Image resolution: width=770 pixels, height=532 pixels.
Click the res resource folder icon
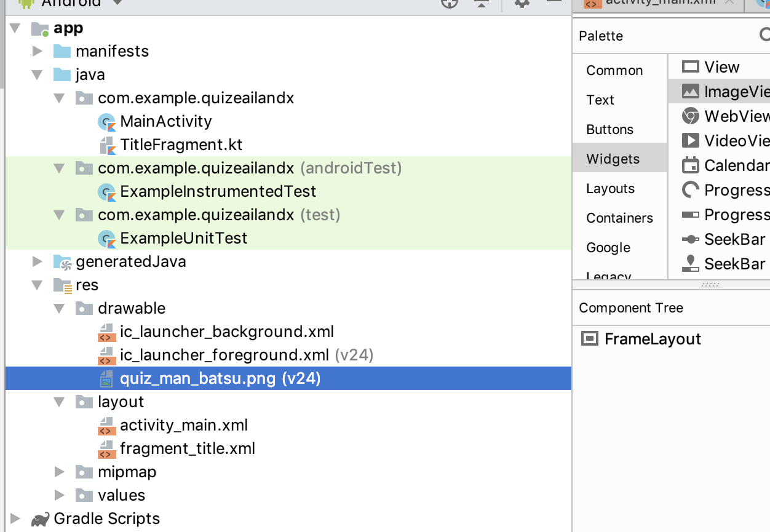(x=63, y=285)
